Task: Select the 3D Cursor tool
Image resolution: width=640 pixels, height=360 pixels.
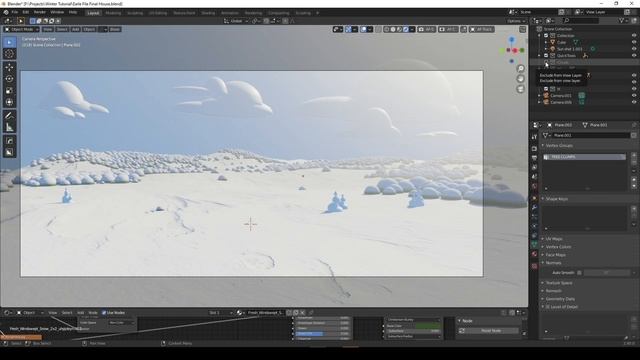Action: point(9,54)
